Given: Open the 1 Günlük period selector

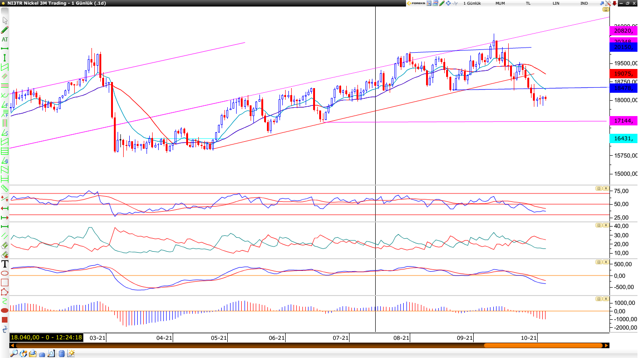Looking at the screenshot, I should 472,3.
